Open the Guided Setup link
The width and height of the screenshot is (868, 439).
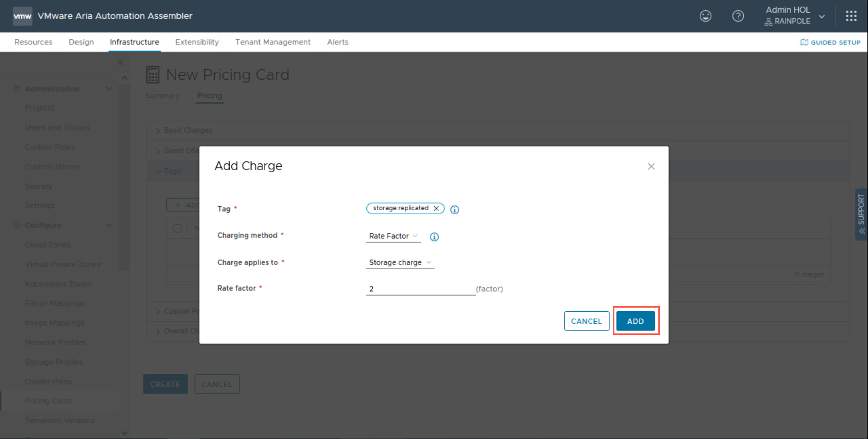(830, 42)
